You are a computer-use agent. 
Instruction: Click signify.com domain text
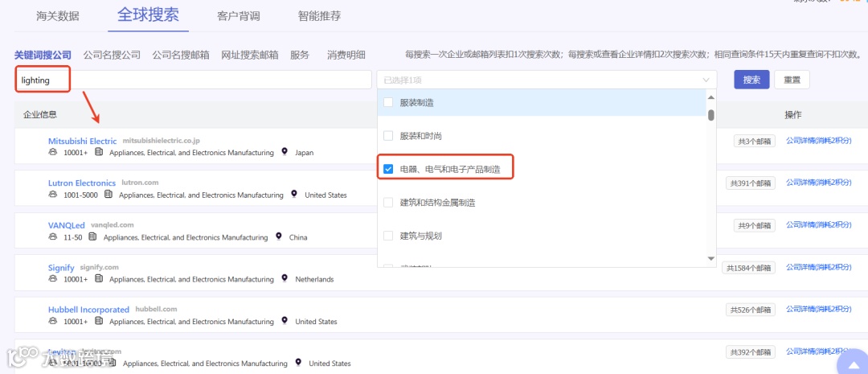coord(100,267)
